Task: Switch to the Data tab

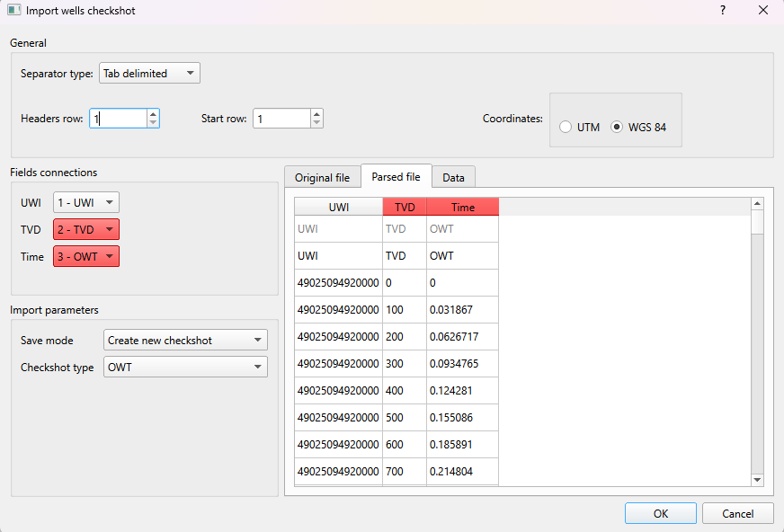Action: [x=453, y=177]
